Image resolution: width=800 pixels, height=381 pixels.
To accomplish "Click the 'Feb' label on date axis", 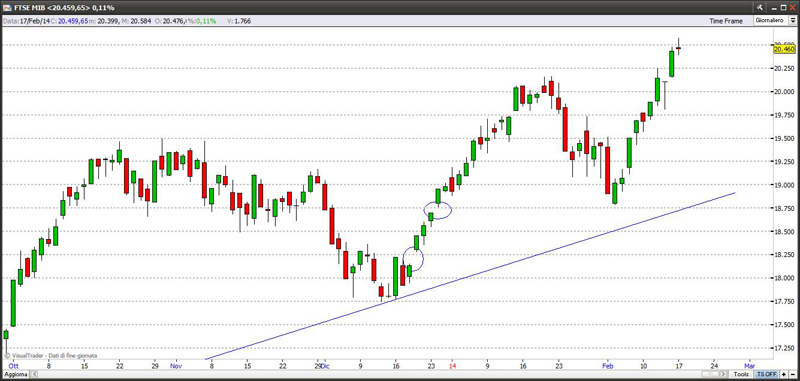I will click(607, 366).
